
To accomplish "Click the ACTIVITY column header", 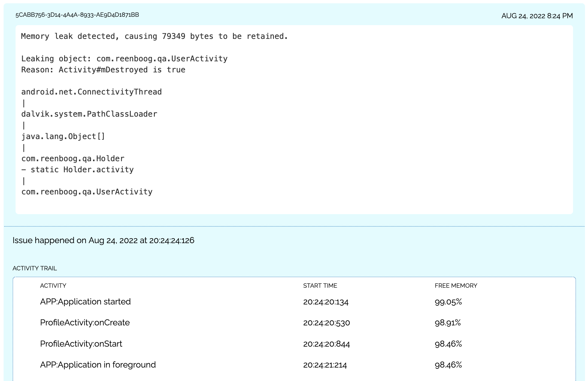I will [53, 286].
